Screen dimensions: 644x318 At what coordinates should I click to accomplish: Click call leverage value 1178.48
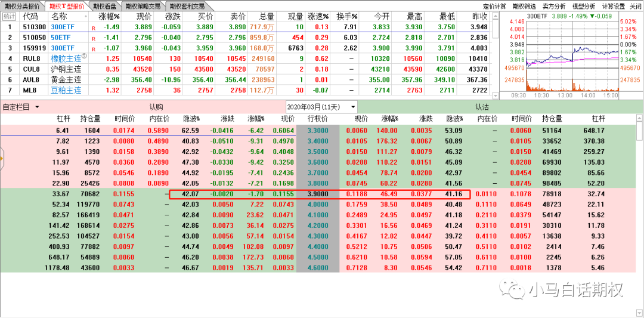tap(57, 267)
